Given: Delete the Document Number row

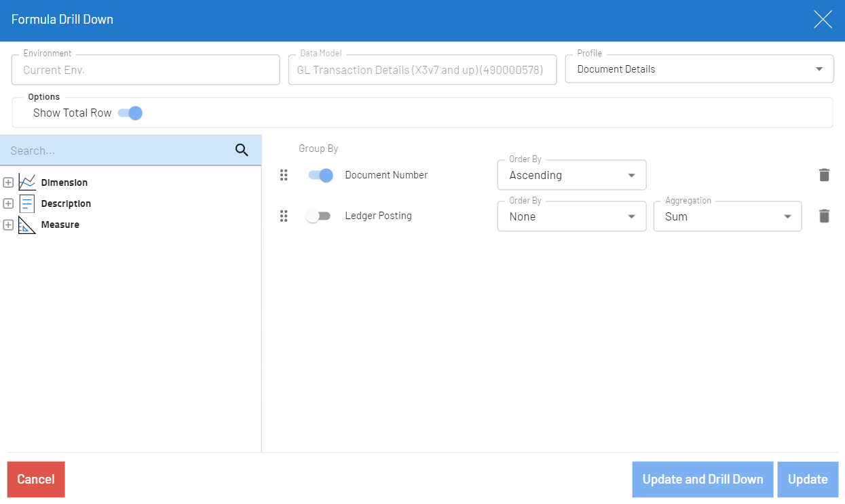Looking at the screenshot, I should pos(824,175).
